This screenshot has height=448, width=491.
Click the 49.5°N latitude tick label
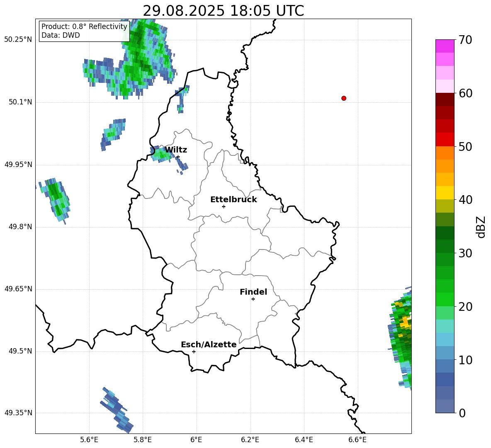click(20, 351)
